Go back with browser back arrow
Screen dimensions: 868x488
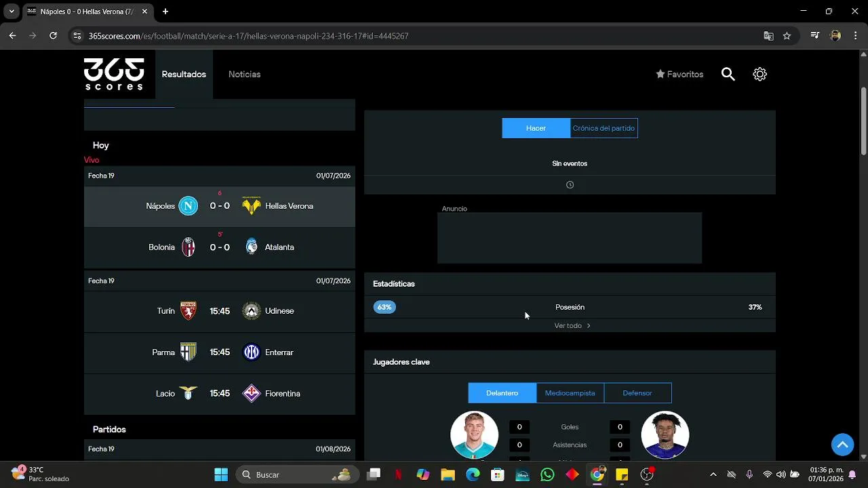(12, 36)
